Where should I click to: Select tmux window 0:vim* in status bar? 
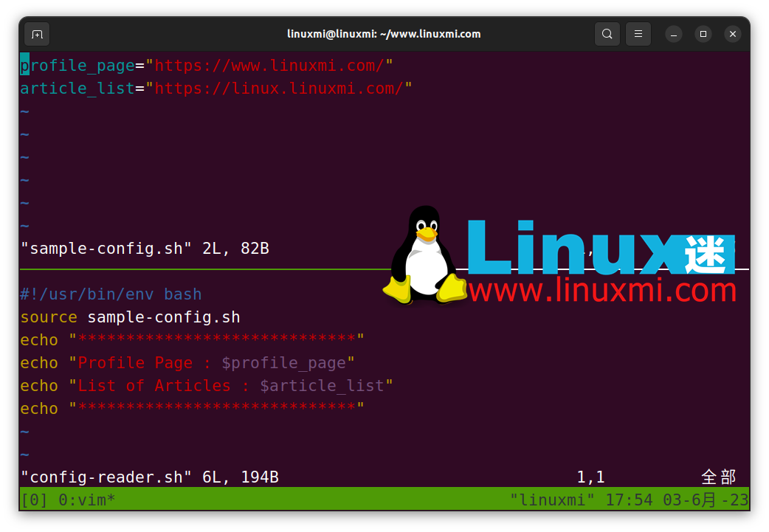[x=87, y=500]
